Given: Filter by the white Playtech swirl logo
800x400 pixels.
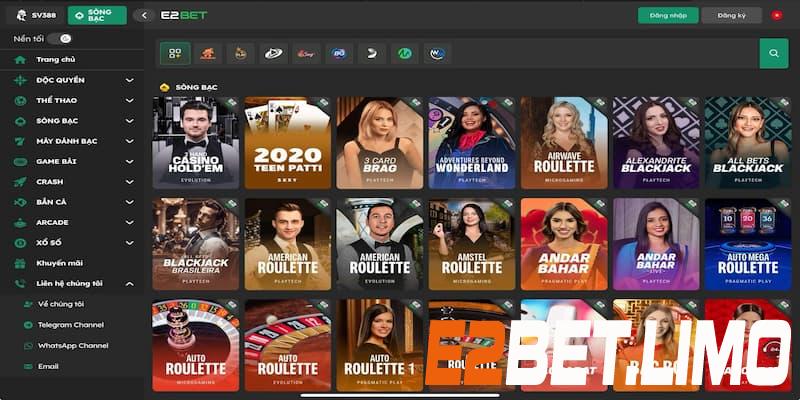Looking at the screenshot, I should 273,53.
